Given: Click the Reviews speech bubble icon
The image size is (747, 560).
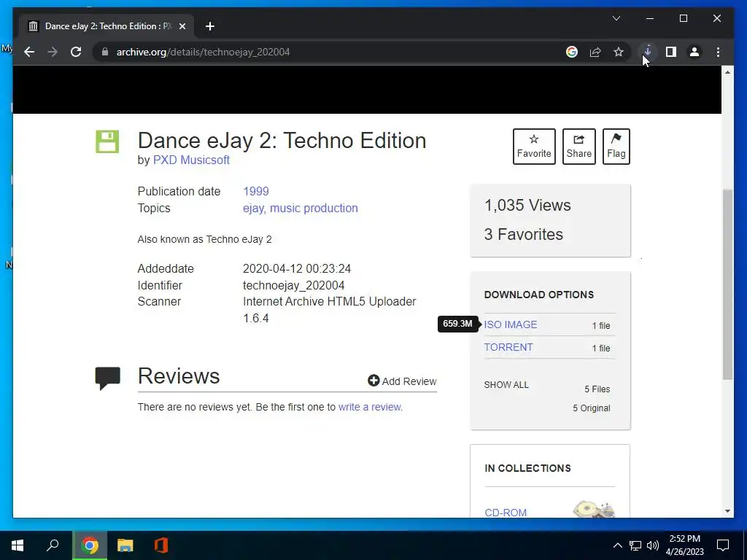Looking at the screenshot, I should coord(107,378).
